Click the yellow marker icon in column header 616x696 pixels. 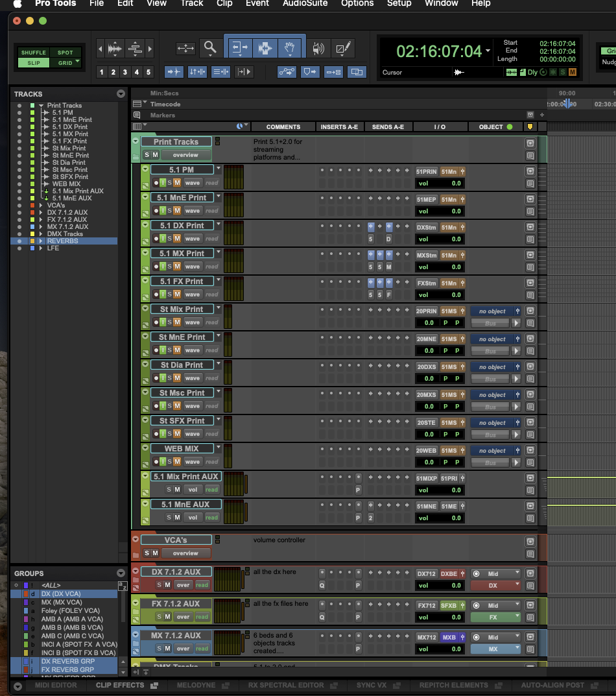(530, 127)
